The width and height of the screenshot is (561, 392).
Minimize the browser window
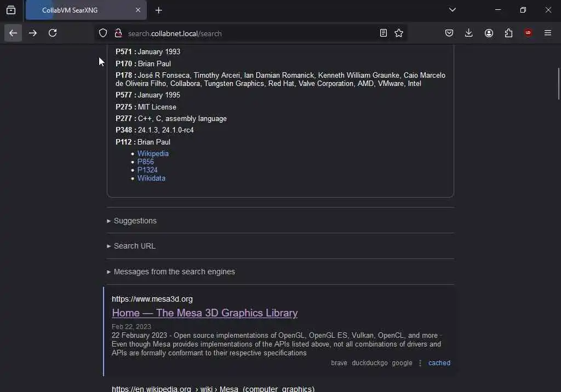tap(497, 10)
